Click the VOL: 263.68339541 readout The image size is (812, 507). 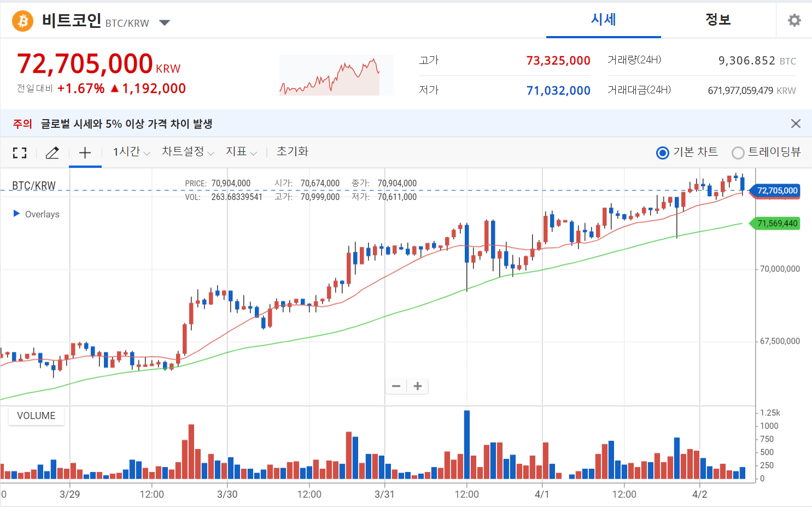tap(224, 197)
